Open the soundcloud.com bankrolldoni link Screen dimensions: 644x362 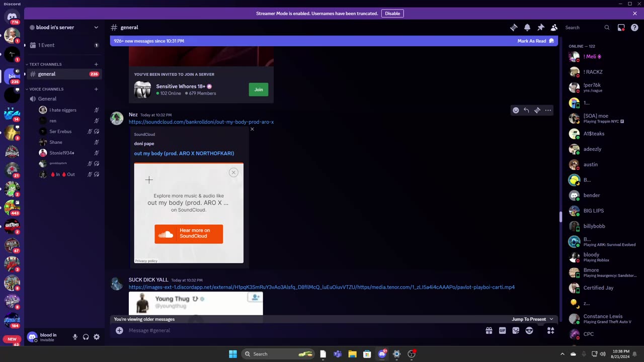(x=201, y=122)
